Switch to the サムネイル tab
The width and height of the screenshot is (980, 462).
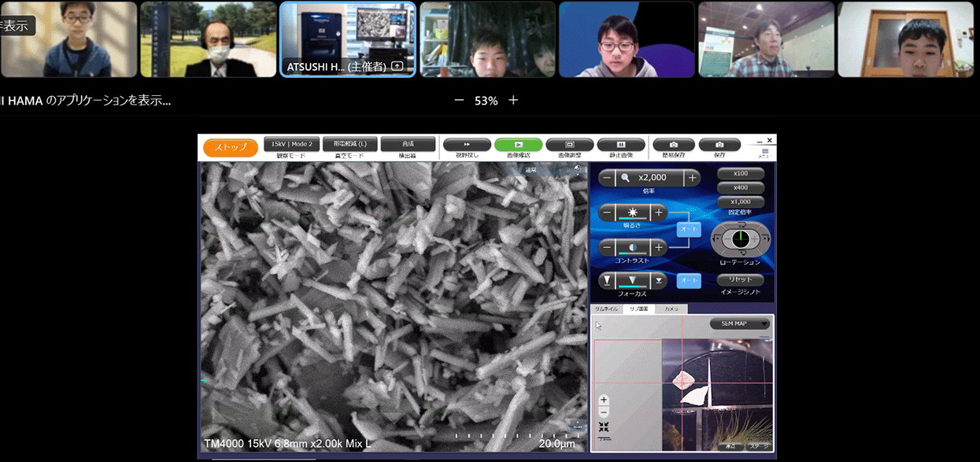pos(605,309)
